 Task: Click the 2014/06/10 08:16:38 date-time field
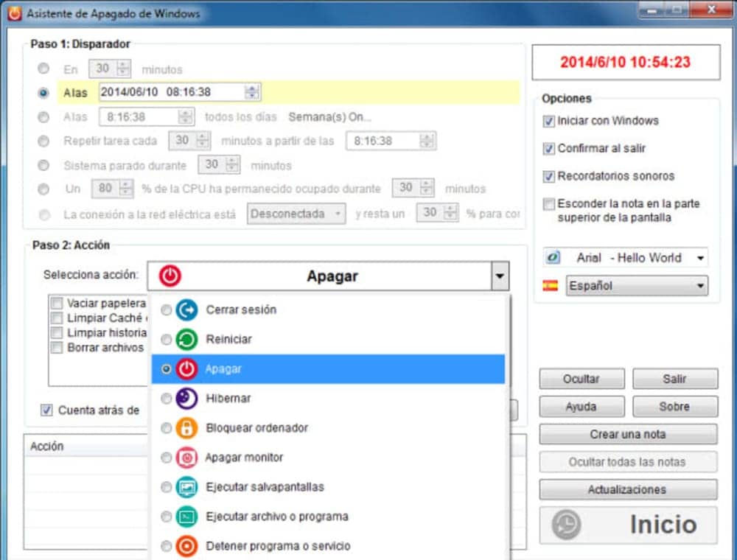[x=180, y=92]
